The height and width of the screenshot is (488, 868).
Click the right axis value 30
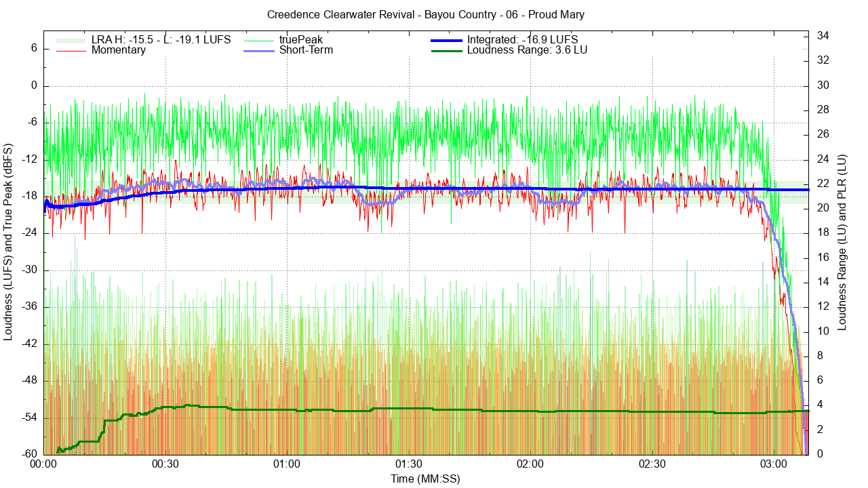point(822,85)
